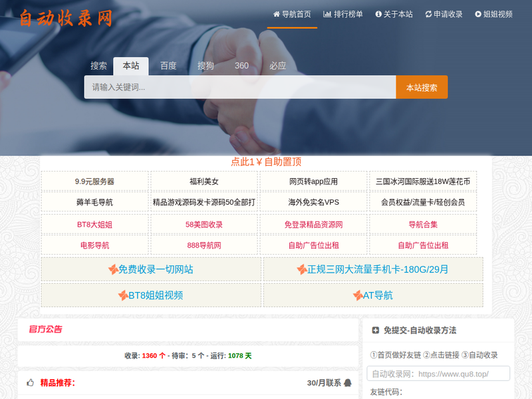Viewport: 532px width, 399px height.
Task: Click the star icon beside 免费收录一切网站
Action: (x=113, y=269)
